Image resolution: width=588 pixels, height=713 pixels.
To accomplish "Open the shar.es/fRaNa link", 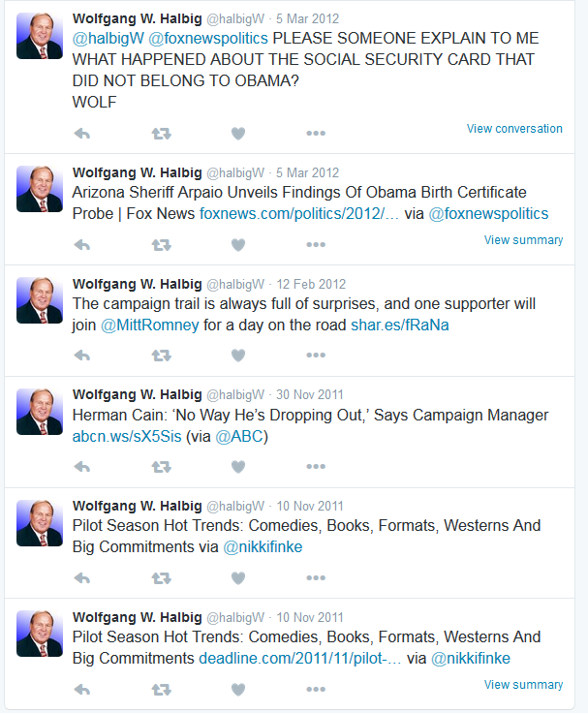I will coord(400,325).
